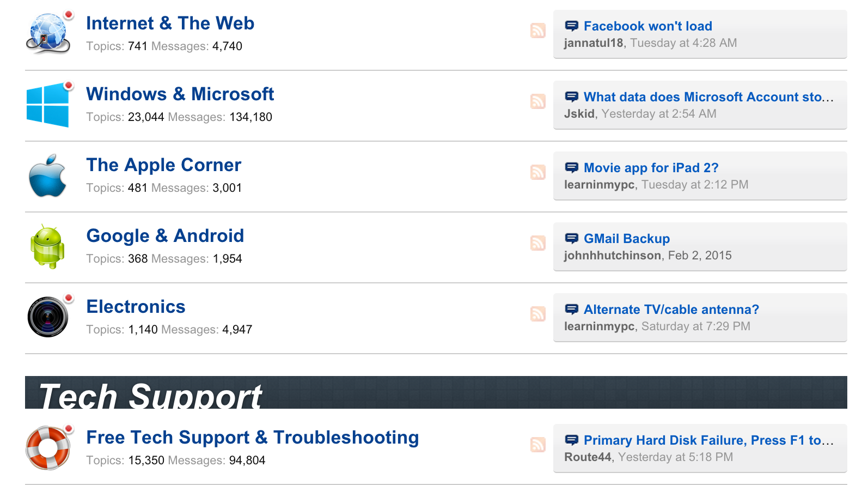Open RSS feed for Internet & The Web
Image resolution: width=868 pixels, height=485 pixels.
tap(538, 31)
